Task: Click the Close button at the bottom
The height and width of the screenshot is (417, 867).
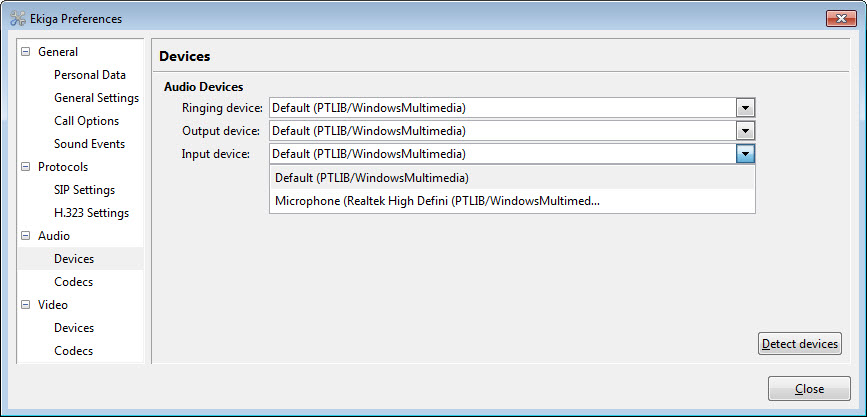Action: click(x=809, y=389)
